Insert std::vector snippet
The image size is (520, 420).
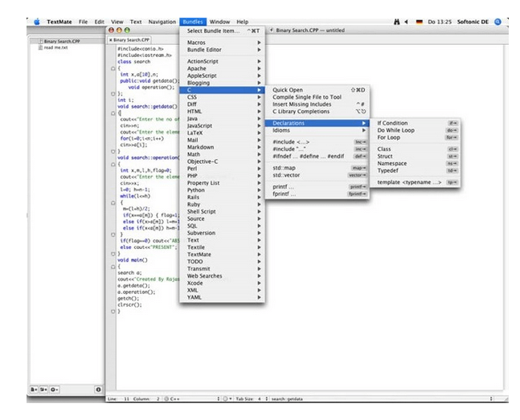click(317, 175)
